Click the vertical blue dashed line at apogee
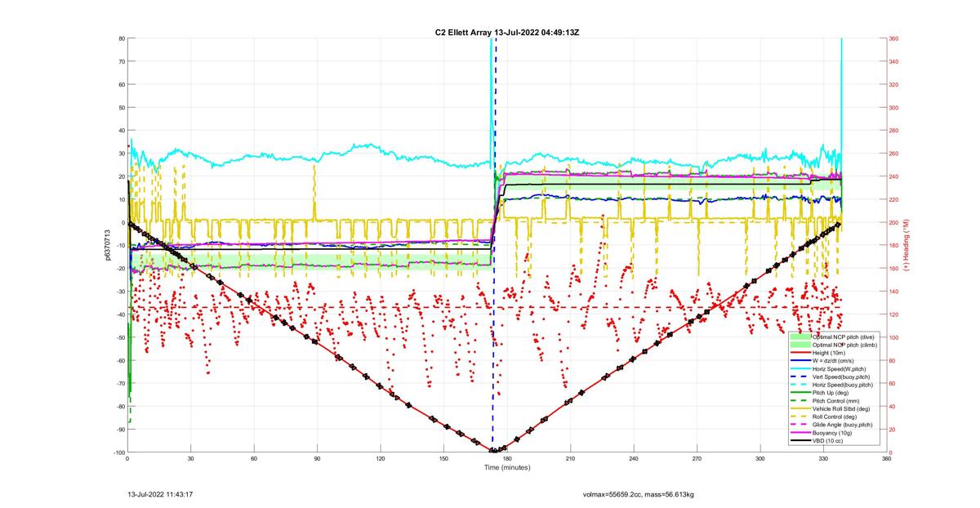980x508 pixels. [x=494, y=245]
